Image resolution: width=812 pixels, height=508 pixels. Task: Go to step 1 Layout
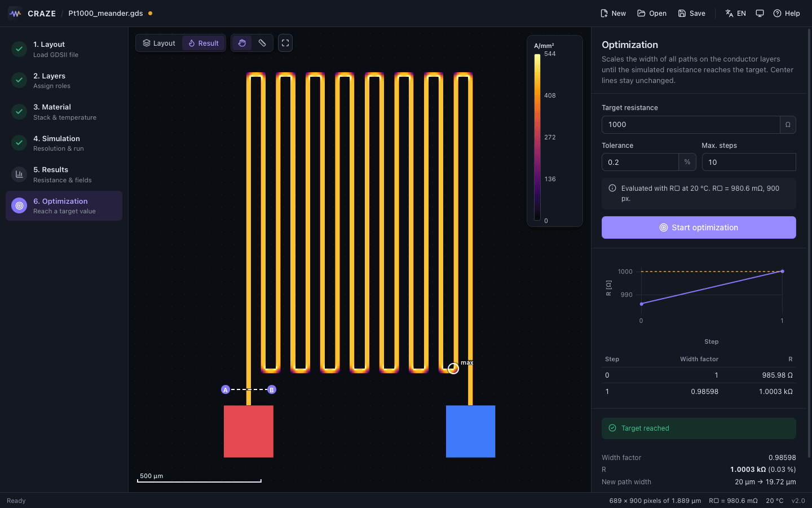tap(64, 49)
